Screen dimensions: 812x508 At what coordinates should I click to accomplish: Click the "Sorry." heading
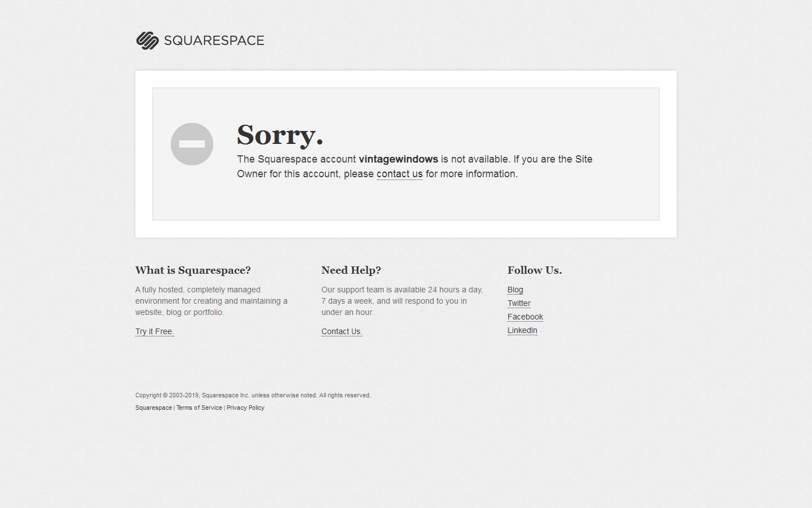pos(280,135)
